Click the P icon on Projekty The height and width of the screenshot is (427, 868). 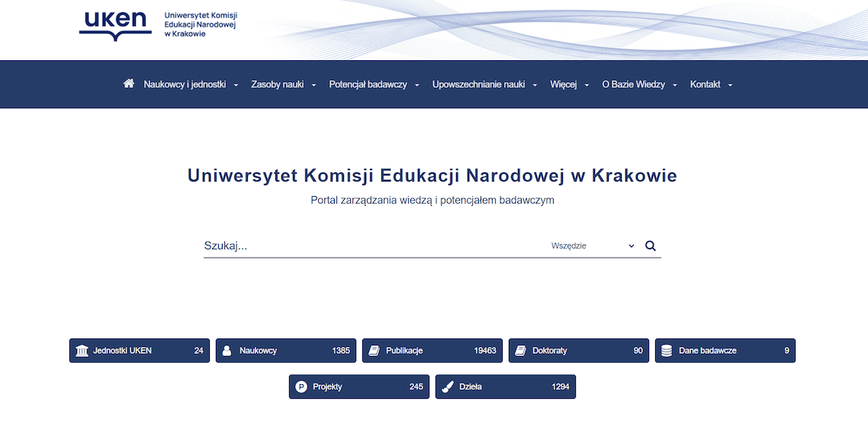tap(301, 387)
